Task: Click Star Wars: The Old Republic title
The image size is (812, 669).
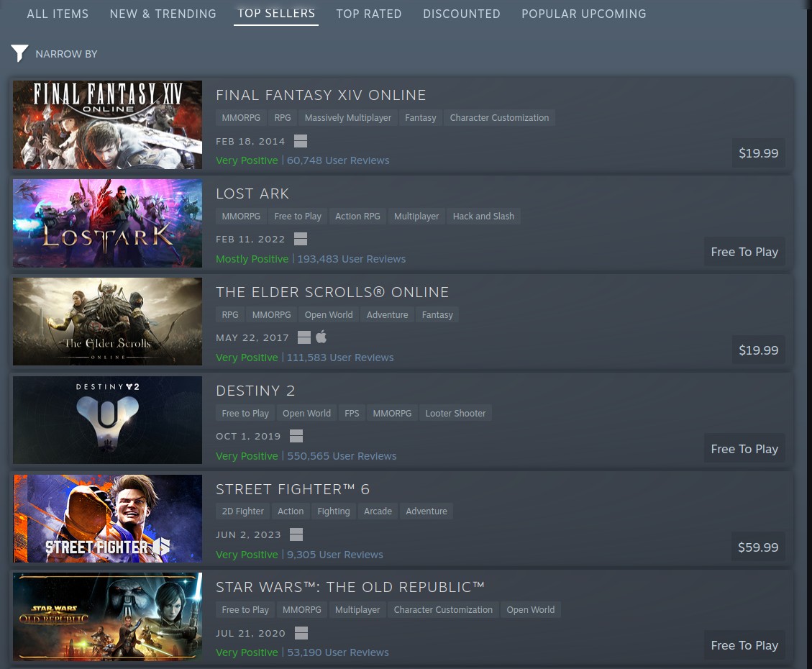Action: 350,587
